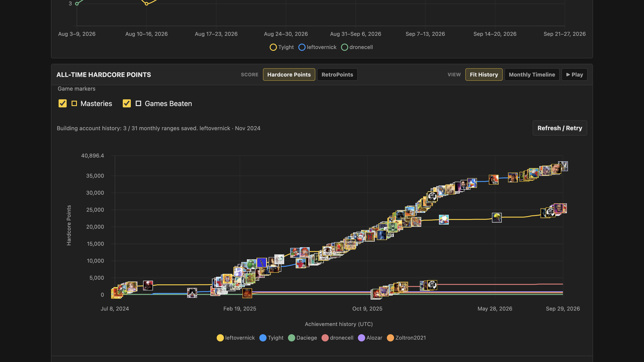Toggle leftovernick series in hardcore points legend
This screenshot has height=362, width=644.
click(x=236, y=338)
